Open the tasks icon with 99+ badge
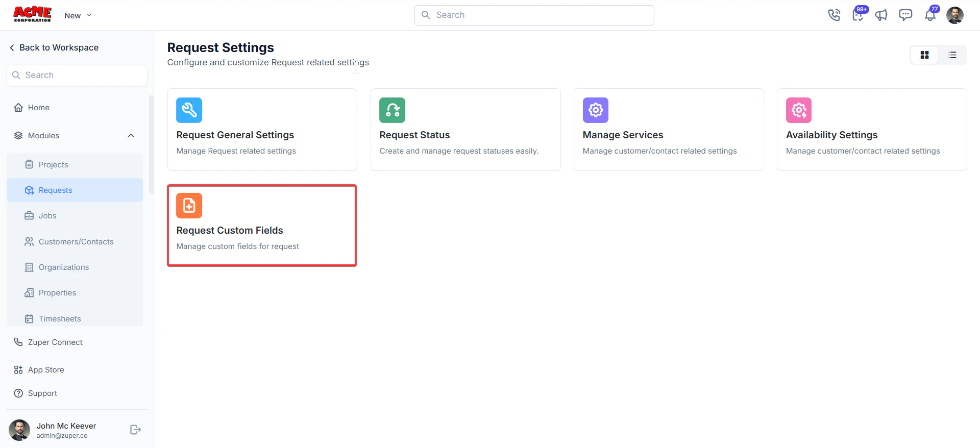980x448 pixels. (x=859, y=14)
